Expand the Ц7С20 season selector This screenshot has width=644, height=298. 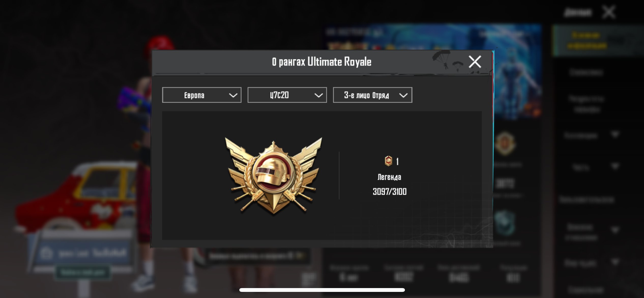coord(287,95)
